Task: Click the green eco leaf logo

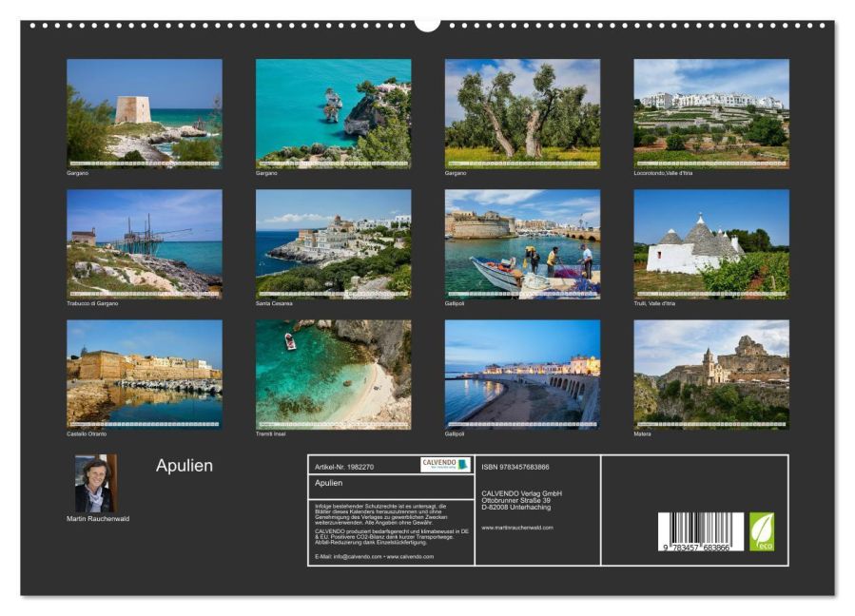Action: [762, 531]
